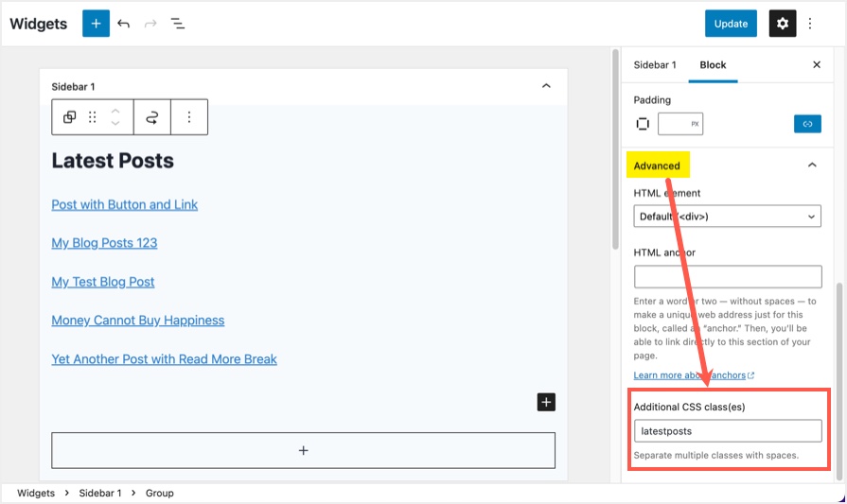Open Learn more about anchors link
Image resolution: width=847 pixels, height=504 pixels.
point(694,375)
